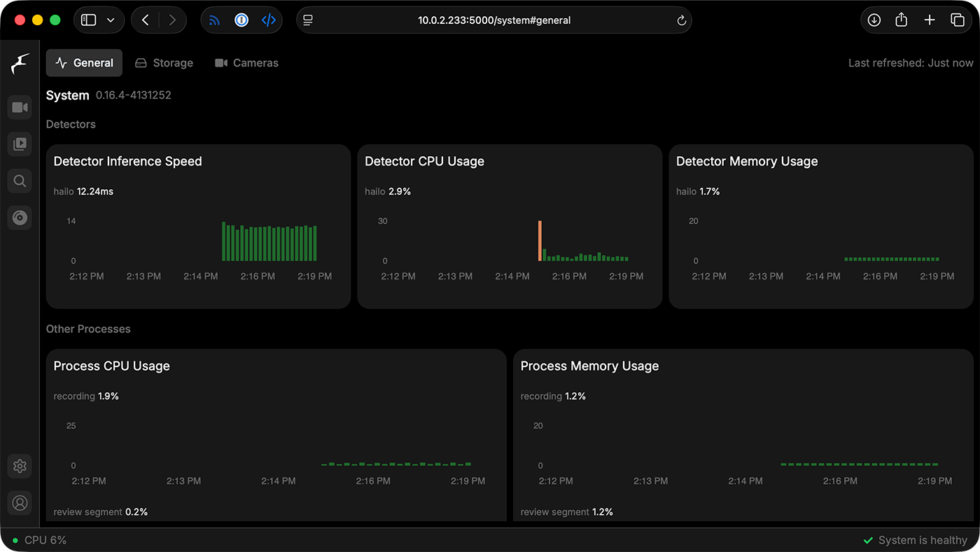Open the account profile icon
Screen dimensions: 980x552
(x=20, y=503)
